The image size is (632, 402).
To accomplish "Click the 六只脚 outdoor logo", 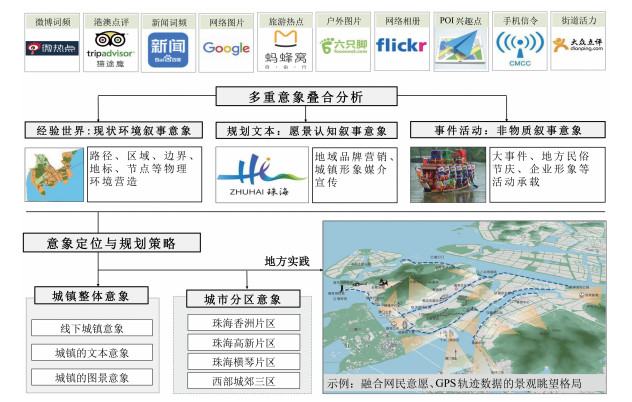I will (x=343, y=47).
